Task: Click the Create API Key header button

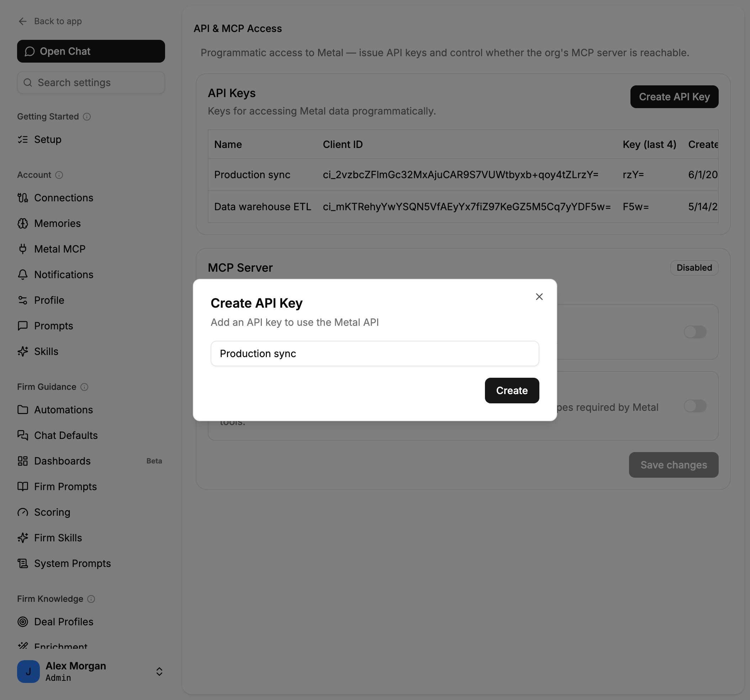Action: [x=674, y=97]
